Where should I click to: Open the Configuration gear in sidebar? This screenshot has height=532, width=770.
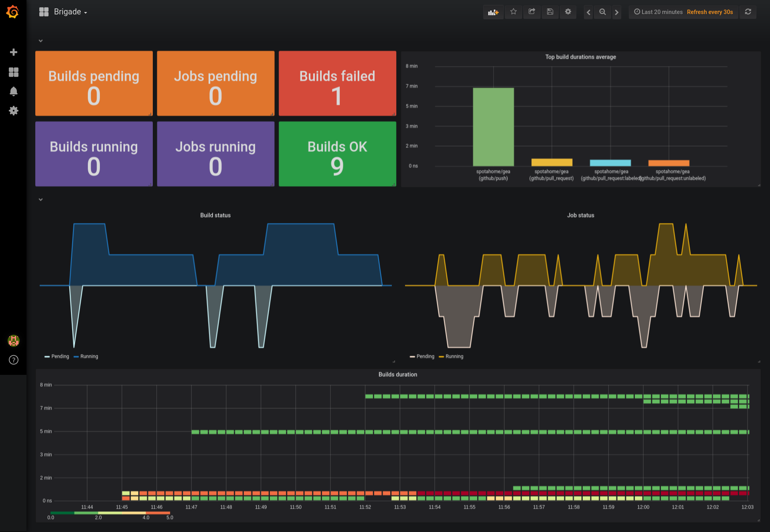click(x=14, y=111)
